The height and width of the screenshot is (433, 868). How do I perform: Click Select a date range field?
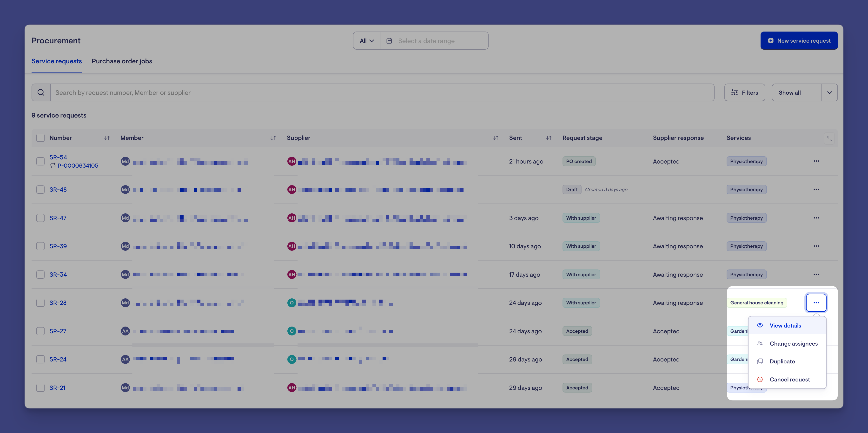[434, 41]
